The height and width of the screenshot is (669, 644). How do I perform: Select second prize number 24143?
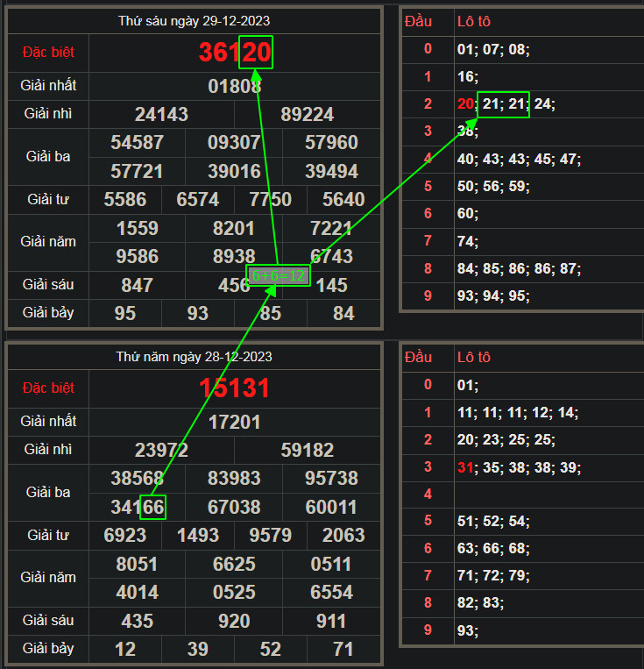(161, 115)
